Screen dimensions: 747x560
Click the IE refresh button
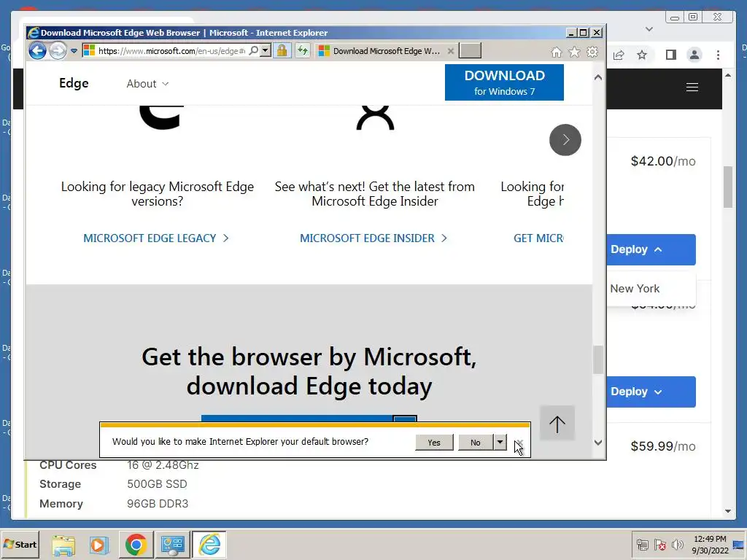pyautogui.click(x=303, y=50)
